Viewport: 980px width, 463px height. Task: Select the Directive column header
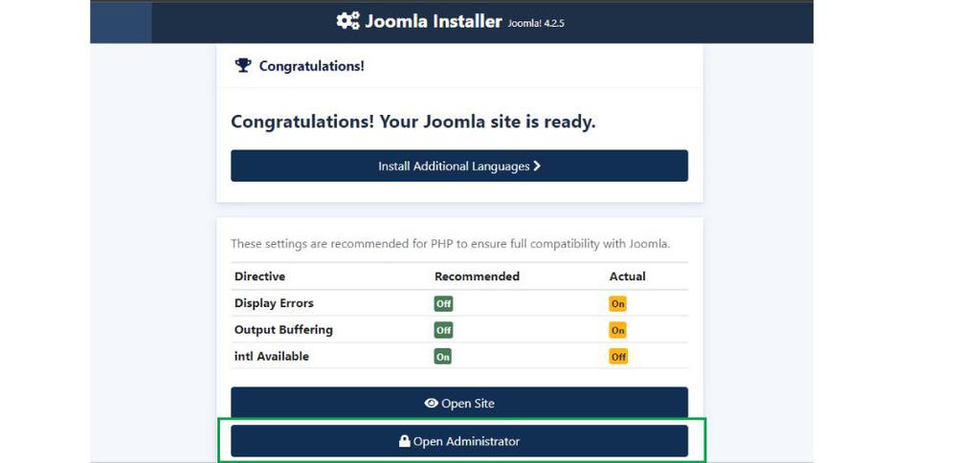tap(259, 276)
